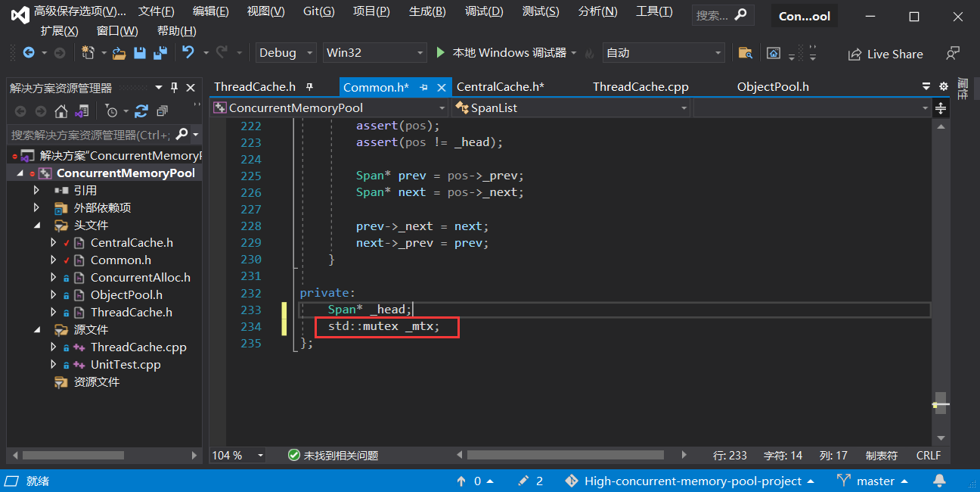Click the Solution Explorer home icon

[x=62, y=111]
